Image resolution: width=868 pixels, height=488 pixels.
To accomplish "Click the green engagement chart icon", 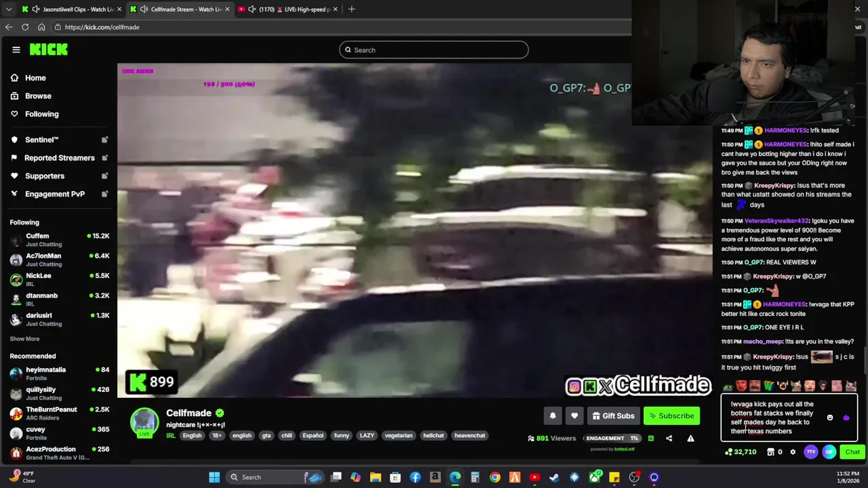I will 650,439.
